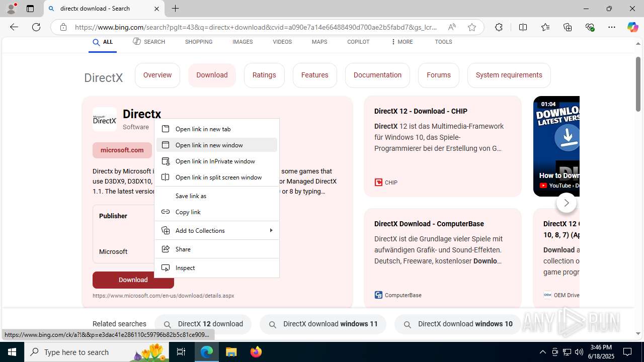Select Inspect in context menu
This screenshot has width=644, height=362.
[217, 267]
